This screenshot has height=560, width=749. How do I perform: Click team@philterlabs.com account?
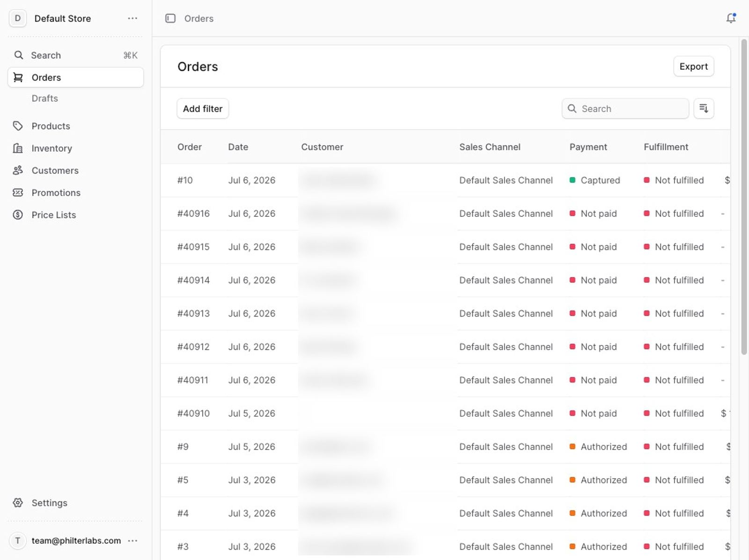click(x=76, y=540)
